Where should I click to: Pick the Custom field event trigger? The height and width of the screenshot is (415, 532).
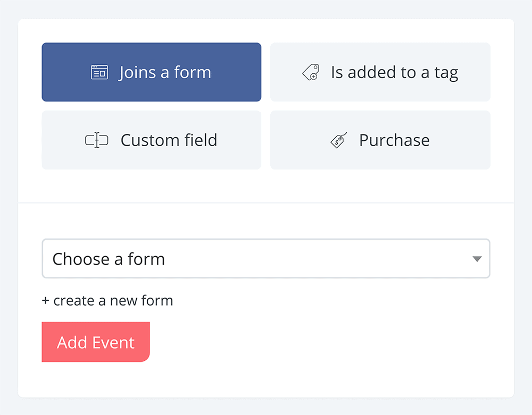[x=151, y=140]
